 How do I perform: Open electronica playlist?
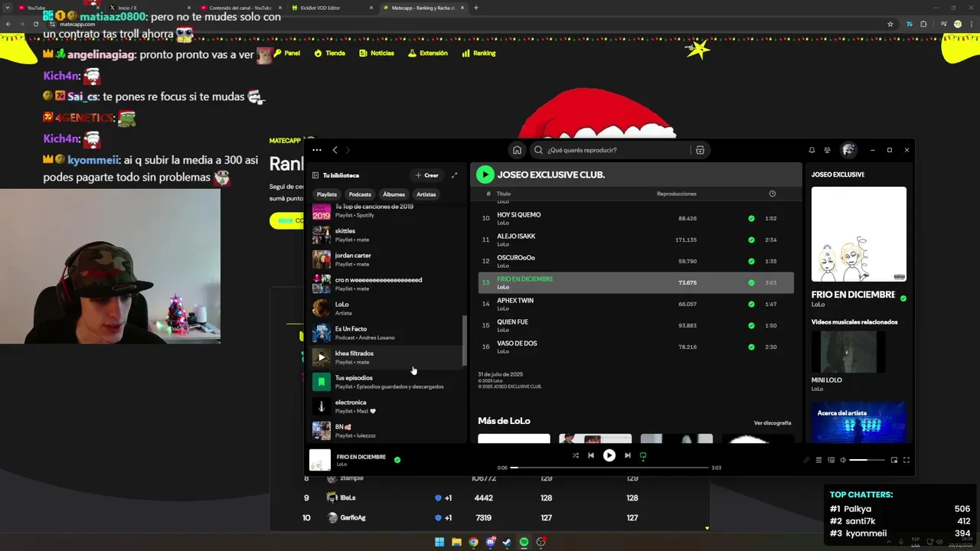(x=387, y=406)
